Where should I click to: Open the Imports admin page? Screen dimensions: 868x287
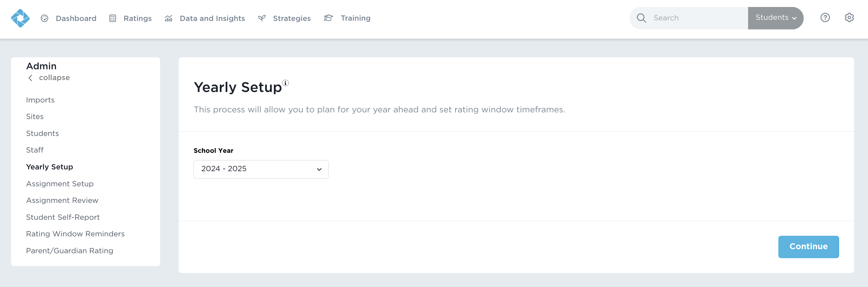click(x=40, y=100)
